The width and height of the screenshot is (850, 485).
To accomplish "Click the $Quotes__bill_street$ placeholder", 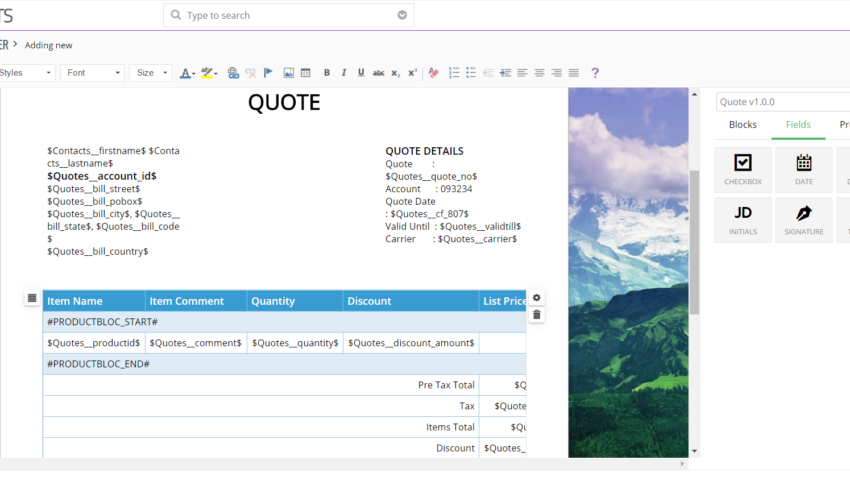I will (94, 189).
